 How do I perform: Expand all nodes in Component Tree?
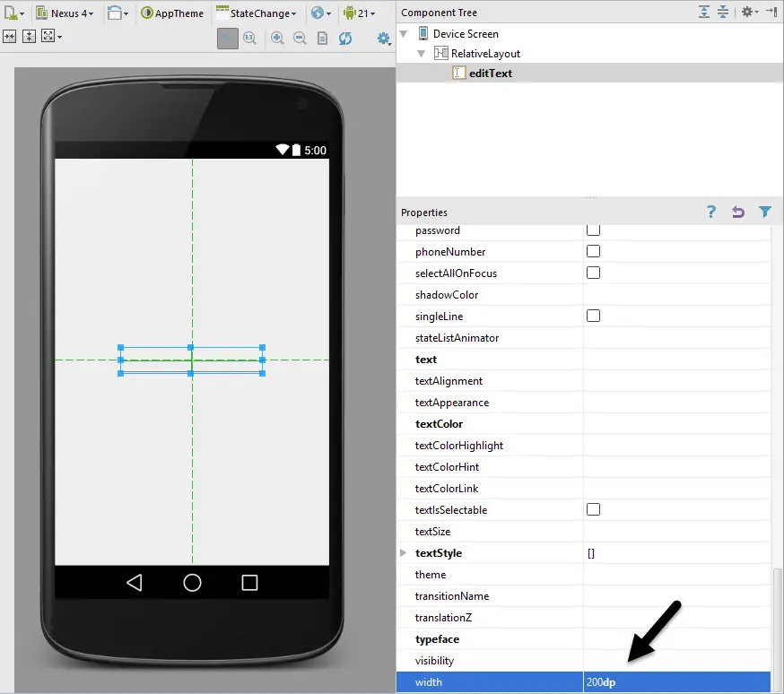pyautogui.click(x=704, y=13)
